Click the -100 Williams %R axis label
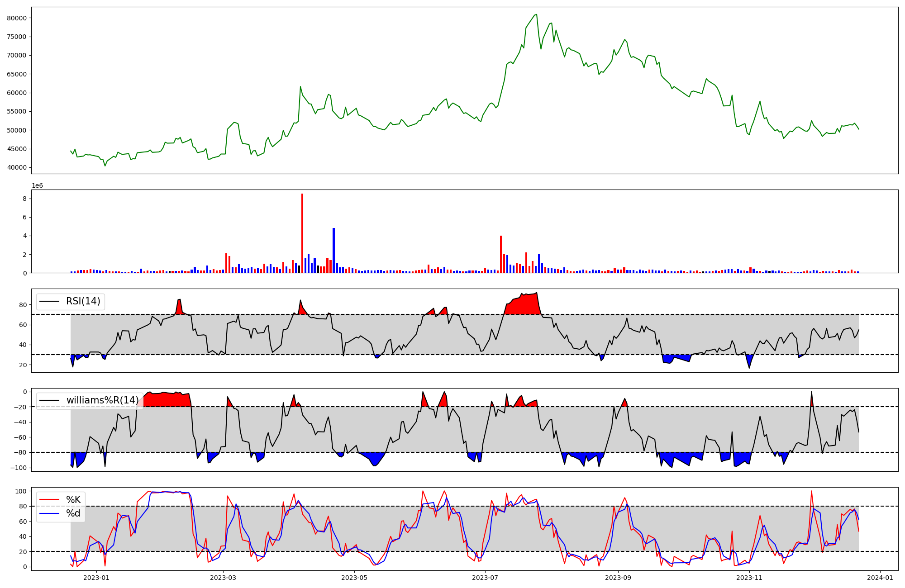The height and width of the screenshot is (588, 905). coord(19,468)
